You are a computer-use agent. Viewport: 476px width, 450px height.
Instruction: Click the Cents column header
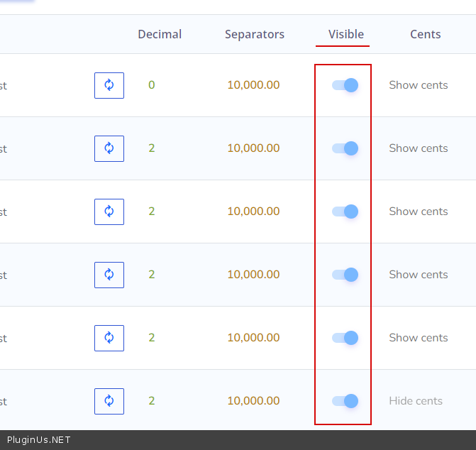[x=426, y=34]
